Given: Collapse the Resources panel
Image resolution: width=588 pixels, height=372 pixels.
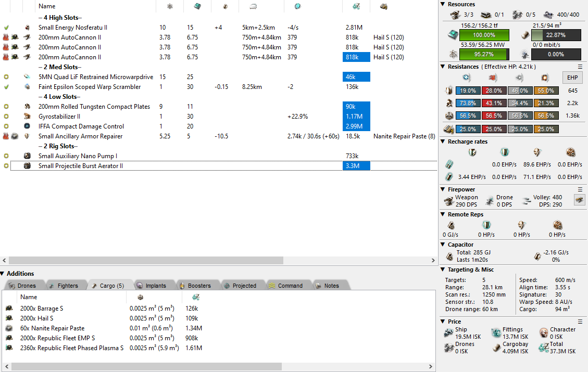Looking at the screenshot, I should (443, 4).
